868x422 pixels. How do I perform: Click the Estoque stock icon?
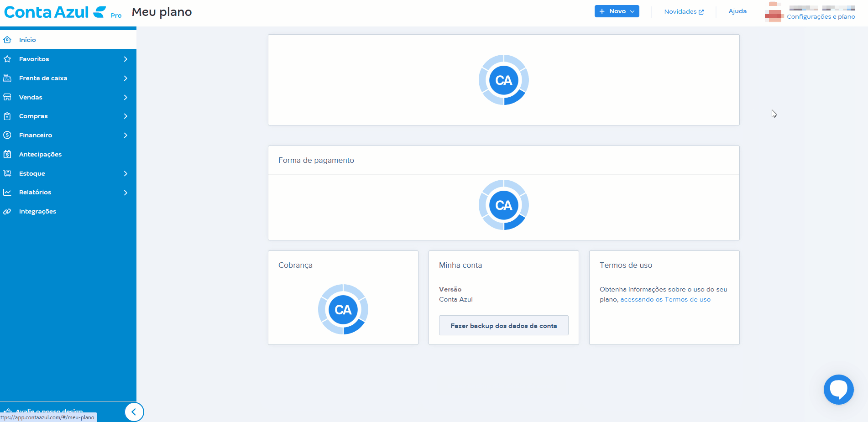(7, 173)
